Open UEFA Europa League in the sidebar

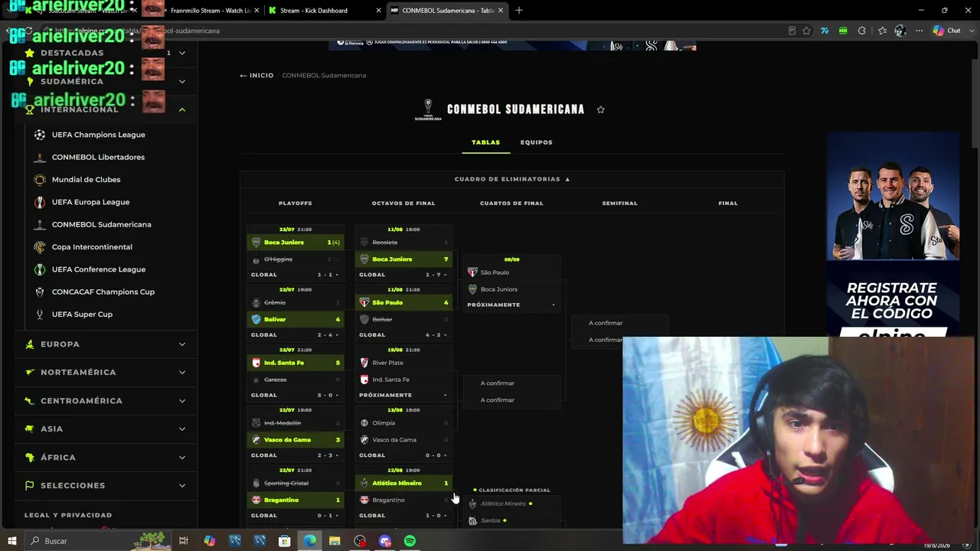coord(90,202)
